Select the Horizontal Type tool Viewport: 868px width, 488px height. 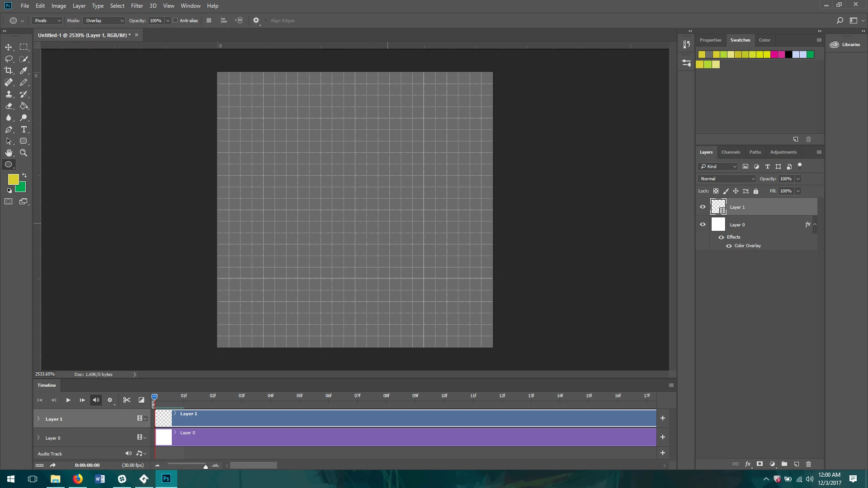pos(24,130)
